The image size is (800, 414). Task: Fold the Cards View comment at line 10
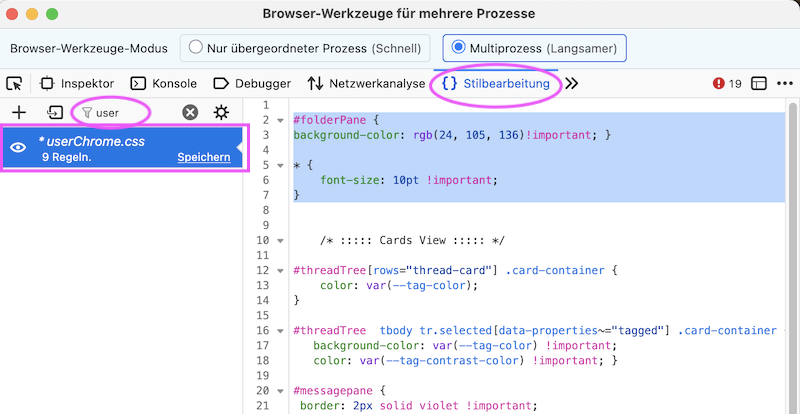pyautogui.click(x=280, y=241)
